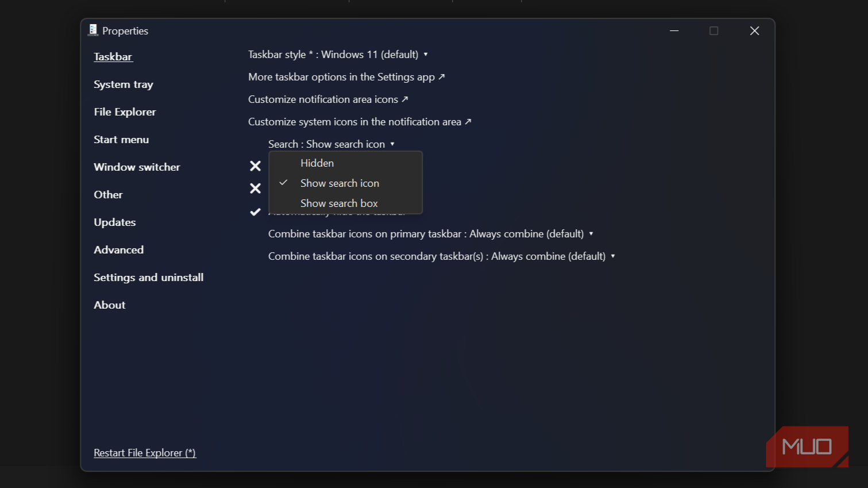Image resolution: width=868 pixels, height=488 pixels.
Task: Choose Show search box option
Action: click(339, 203)
